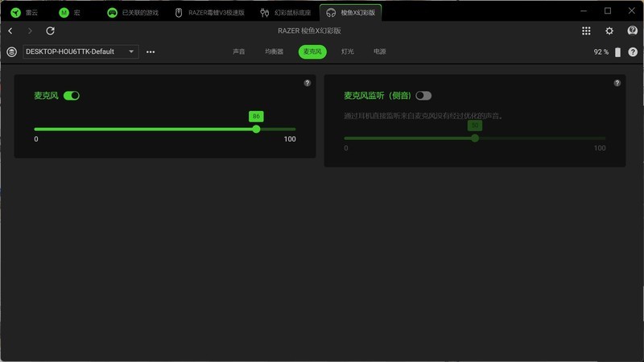Open help icon in sidetone panel
Image resolution: width=644 pixels, height=362 pixels.
coord(617,83)
